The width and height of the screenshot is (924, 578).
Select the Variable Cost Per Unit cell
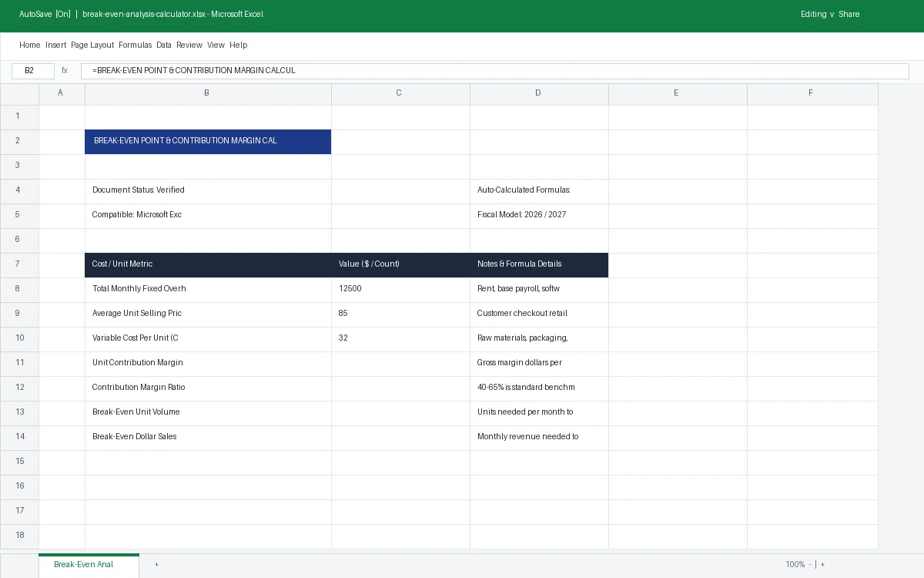point(208,338)
